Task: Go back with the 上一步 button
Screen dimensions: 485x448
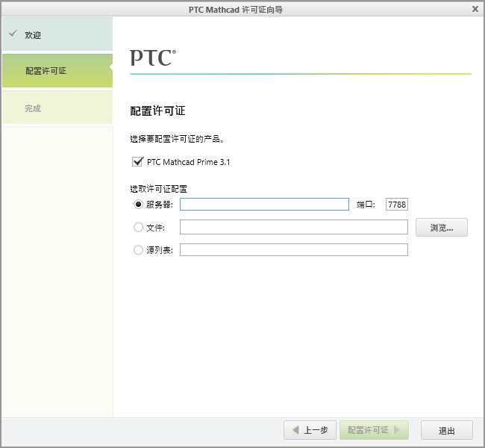Action: click(310, 430)
